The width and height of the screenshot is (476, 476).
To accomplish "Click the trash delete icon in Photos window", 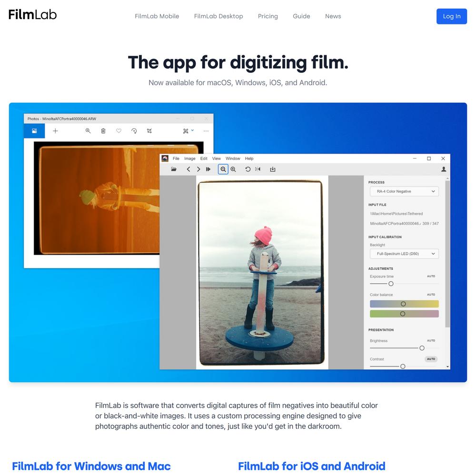I will click(x=103, y=131).
